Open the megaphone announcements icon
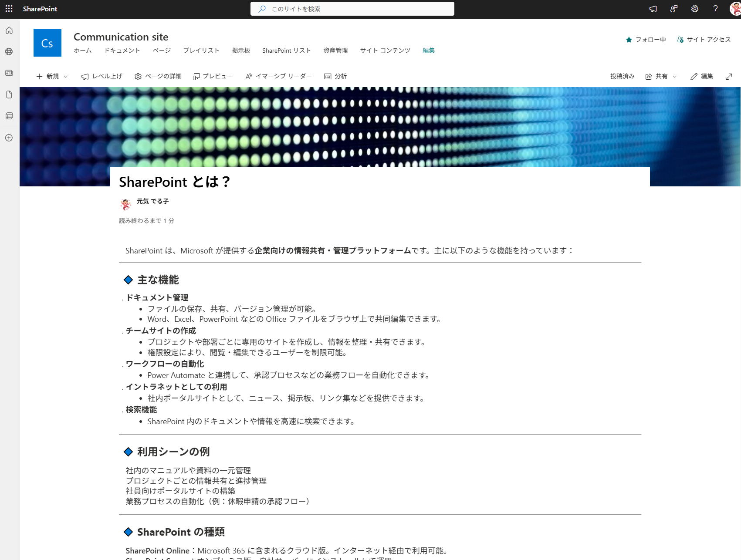741x560 pixels. pos(653,9)
